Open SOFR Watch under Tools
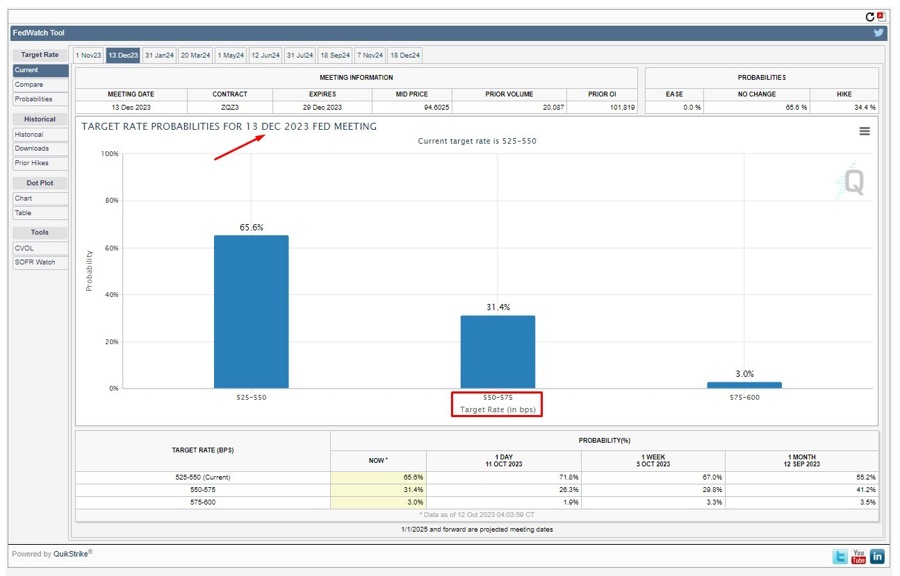The width and height of the screenshot is (900, 576). click(40, 262)
